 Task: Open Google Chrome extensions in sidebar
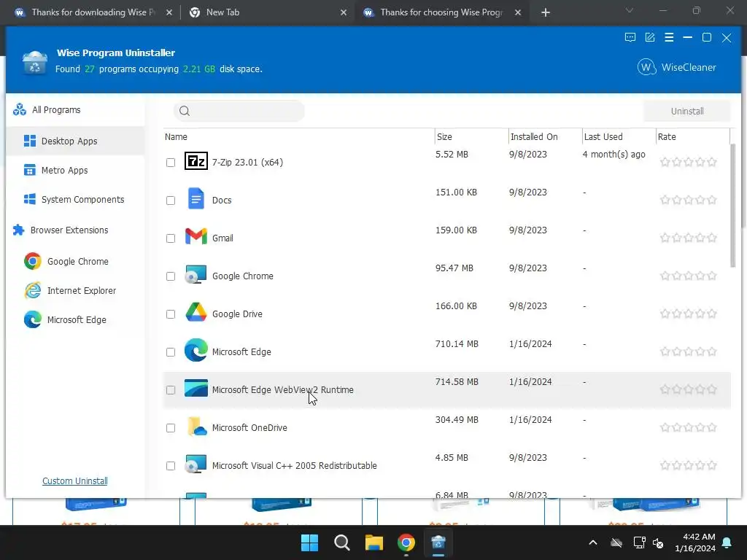75,261
